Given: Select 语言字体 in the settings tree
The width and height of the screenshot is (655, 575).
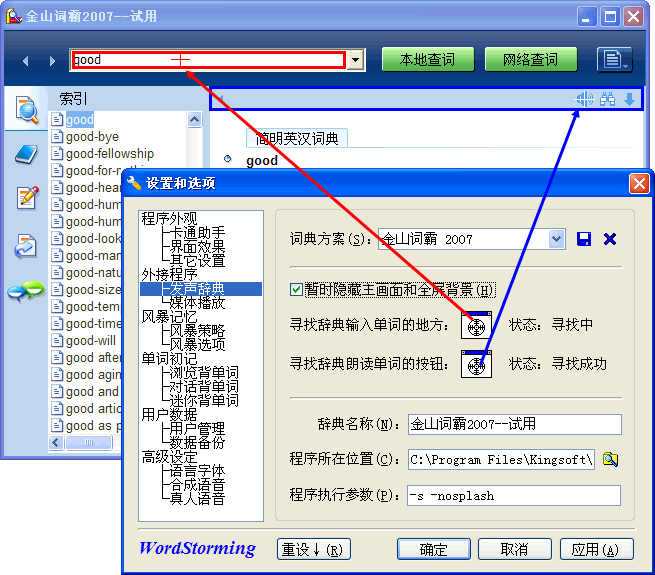Looking at the screenshot, I should click(197, 470).
